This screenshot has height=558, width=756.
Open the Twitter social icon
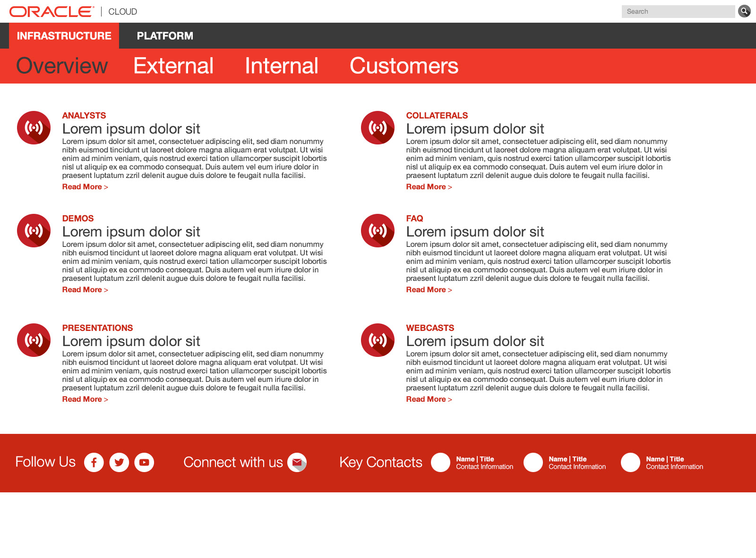(119, 462)
